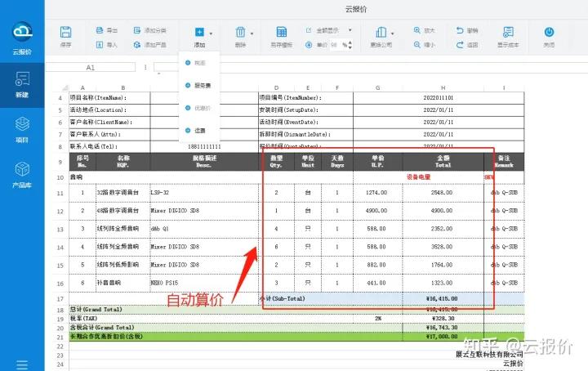Click total cell '2548.00'
The image size is (588, 371).
click(x=443, y=193)
